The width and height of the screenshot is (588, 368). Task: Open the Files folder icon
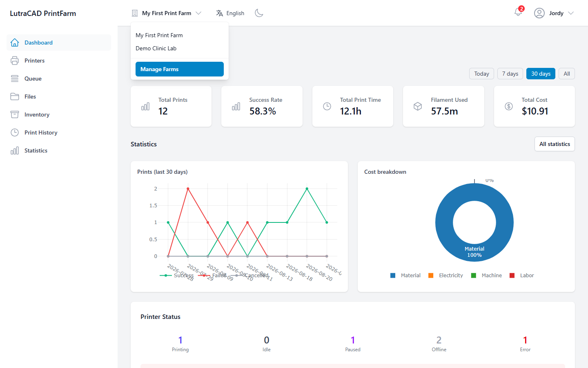15,96
